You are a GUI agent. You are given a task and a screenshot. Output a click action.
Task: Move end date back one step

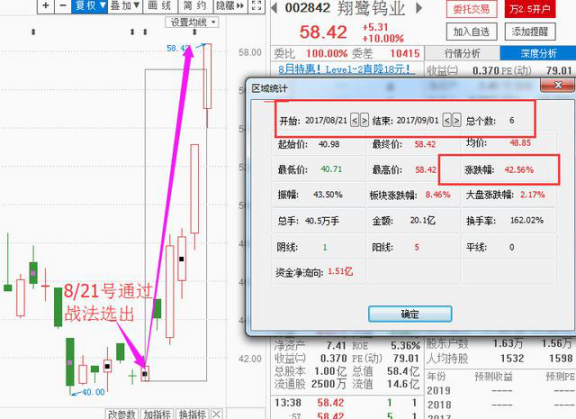[446, 120]
